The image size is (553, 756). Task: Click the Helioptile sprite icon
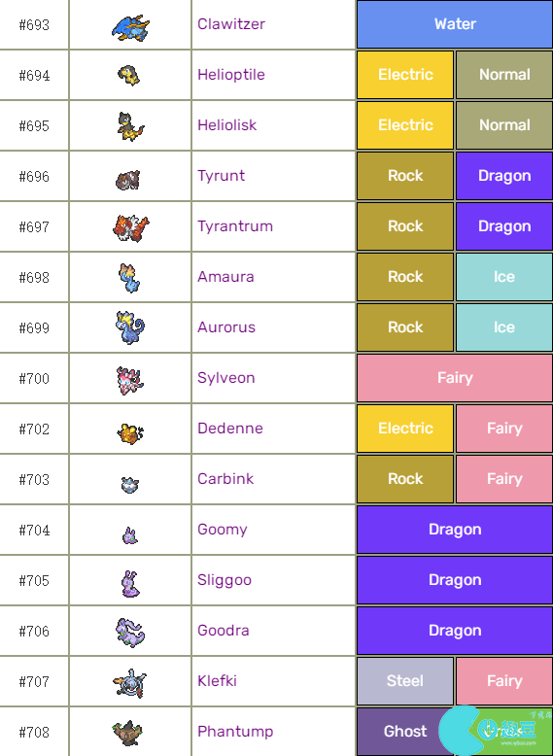coord(128,76)
